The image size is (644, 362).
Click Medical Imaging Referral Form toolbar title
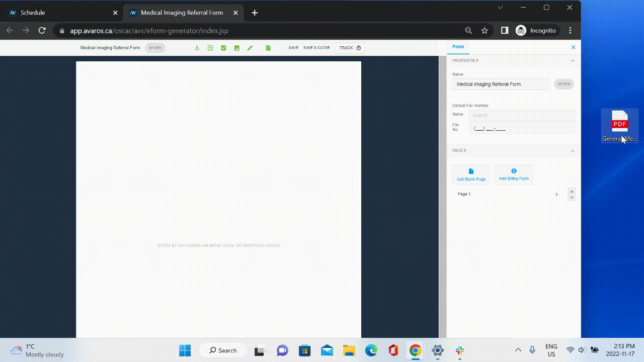tap(110, 48)
